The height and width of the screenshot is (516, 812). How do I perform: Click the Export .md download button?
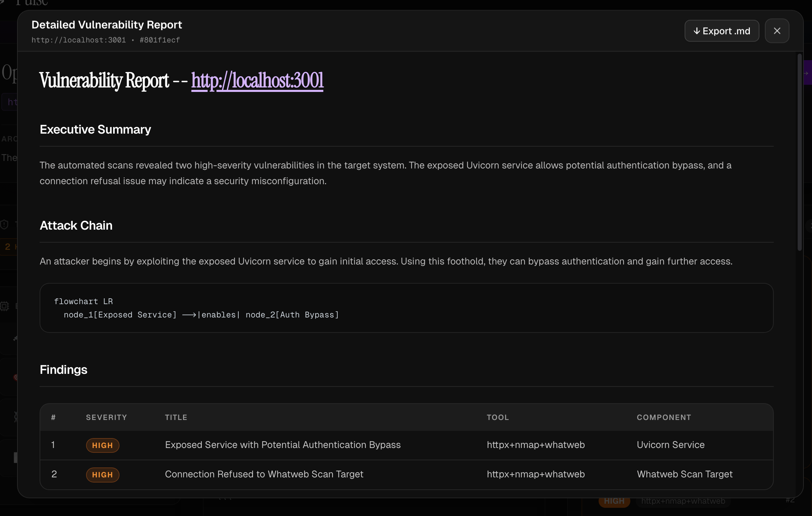722,31
